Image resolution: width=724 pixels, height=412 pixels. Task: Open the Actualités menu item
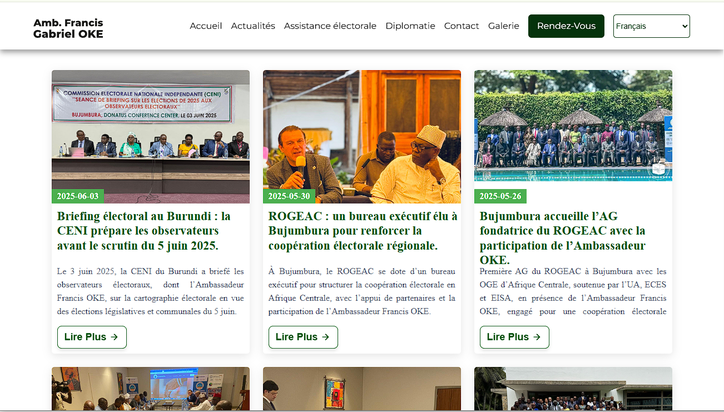[253, 26]
